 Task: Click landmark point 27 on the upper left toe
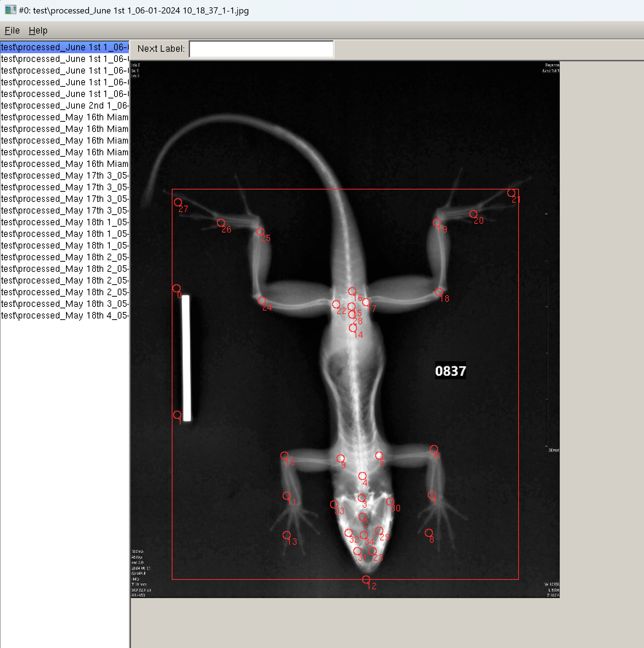[178, 202]
